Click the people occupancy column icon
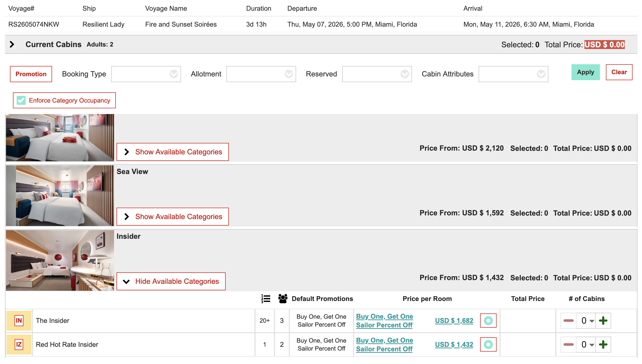Image resolution: width=642 pixels, height=364 pixels. click(x=282, y=299)
